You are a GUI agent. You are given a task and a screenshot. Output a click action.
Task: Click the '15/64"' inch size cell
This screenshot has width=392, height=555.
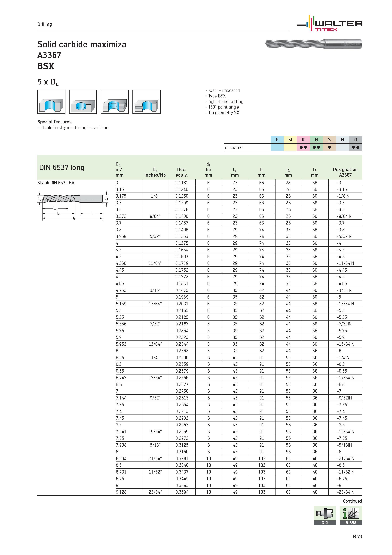tap(155, 344)
